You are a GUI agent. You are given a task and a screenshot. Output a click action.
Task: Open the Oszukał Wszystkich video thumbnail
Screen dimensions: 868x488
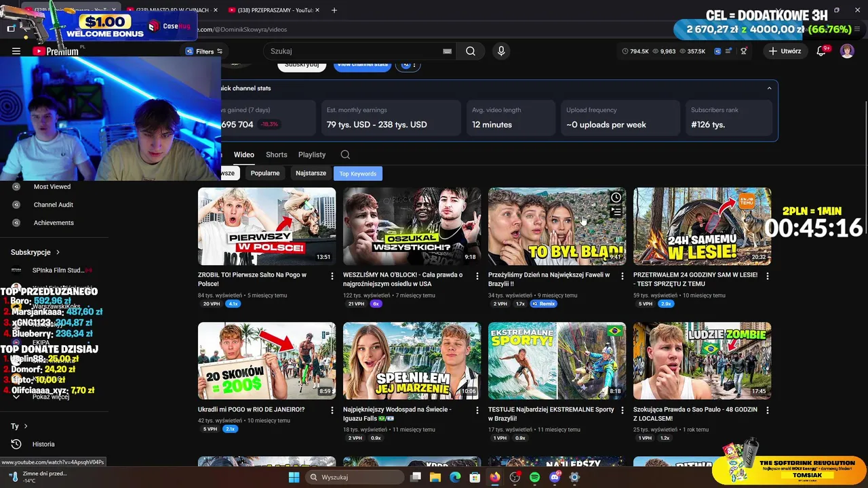[412, 226]
